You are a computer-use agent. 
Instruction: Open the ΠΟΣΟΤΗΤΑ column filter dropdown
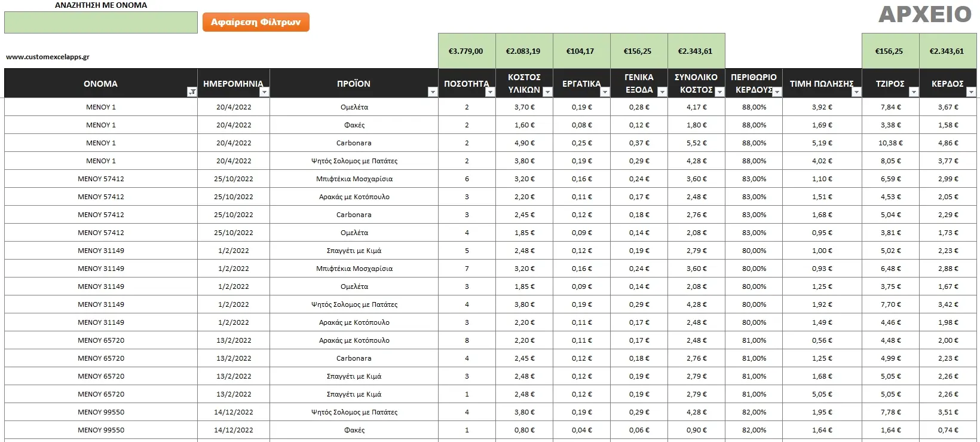click(490, 92)
